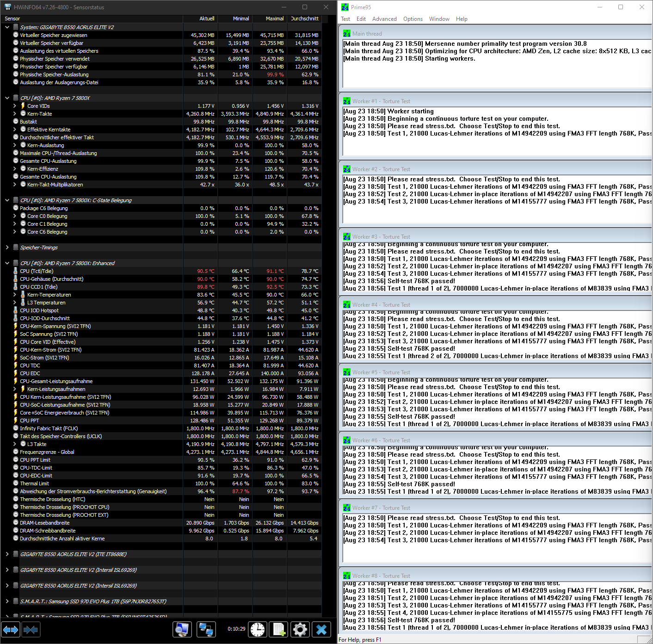Screen dimensions: 653x644
Task: Click the circle icon beside Bustakt
Action: (16, 122)
